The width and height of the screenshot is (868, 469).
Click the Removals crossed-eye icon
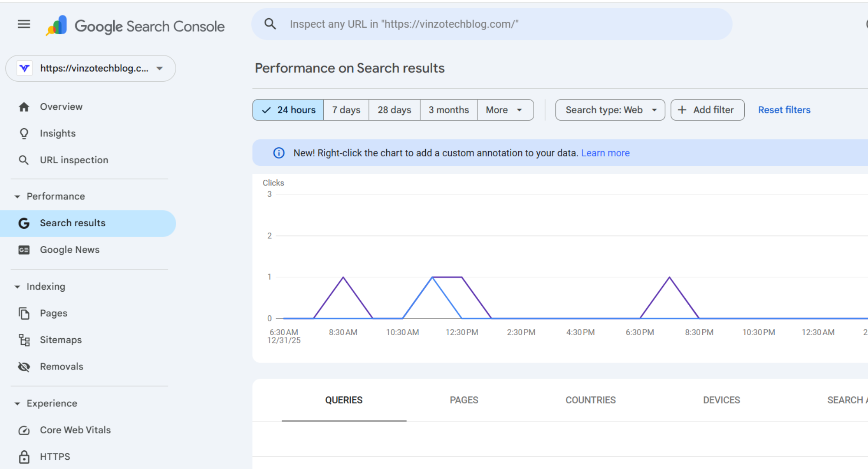24,367
